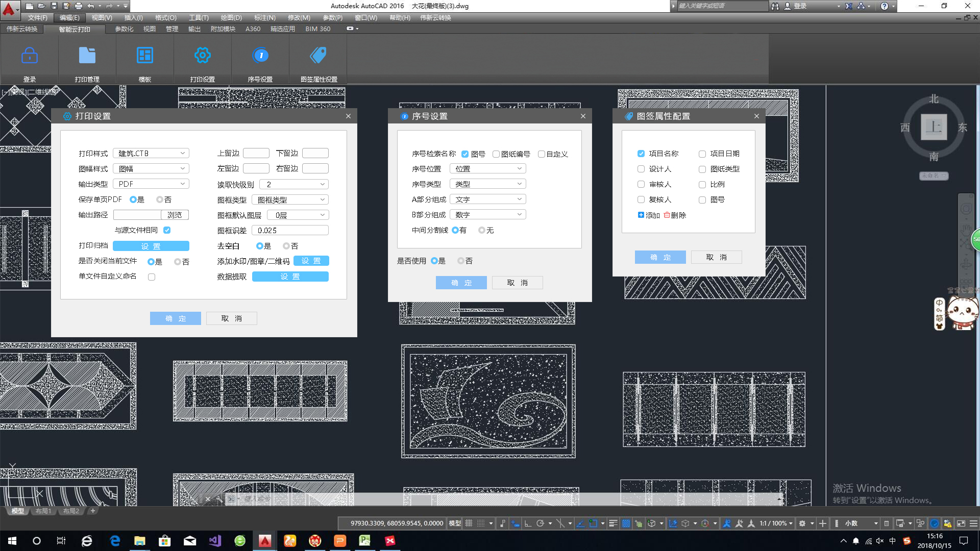
Task: Toggle ortho mode in status bar
Action: pos(528,523)
